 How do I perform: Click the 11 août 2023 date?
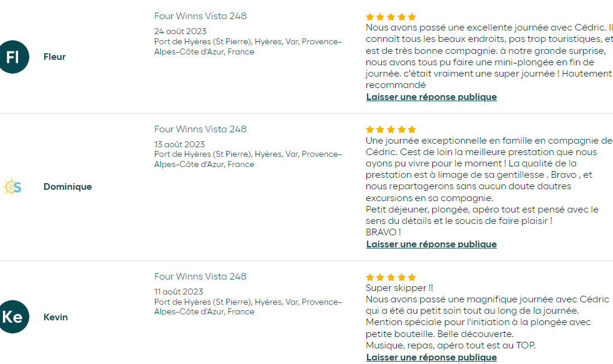178,292
